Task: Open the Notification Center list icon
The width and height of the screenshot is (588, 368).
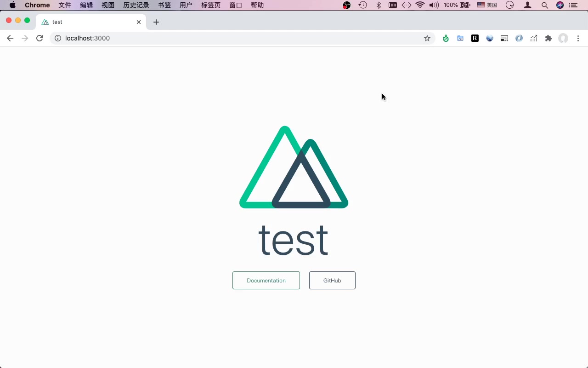Action: [x=573, y=5]
